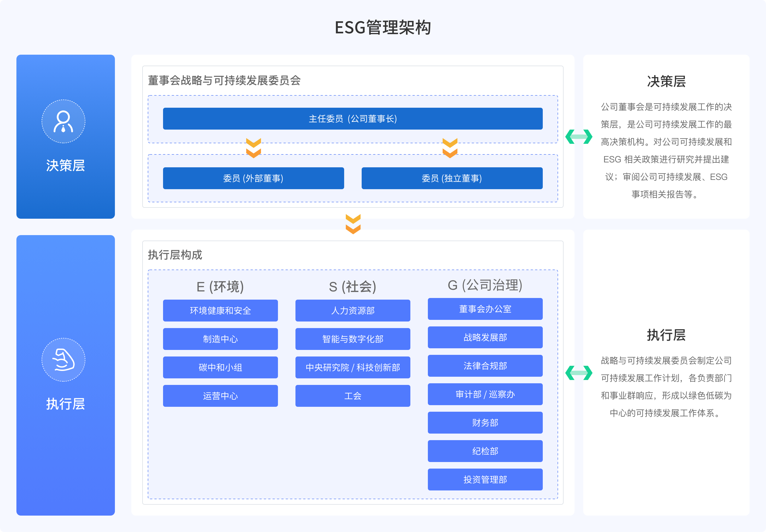This screenshot has width=766, height=532.
Task: Click the 工会 department box
Action: (353, 396)
